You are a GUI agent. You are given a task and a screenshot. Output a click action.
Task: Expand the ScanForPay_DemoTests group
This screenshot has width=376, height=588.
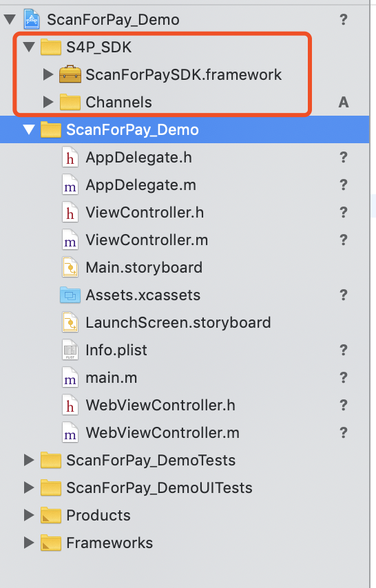(x=29, y=460)
